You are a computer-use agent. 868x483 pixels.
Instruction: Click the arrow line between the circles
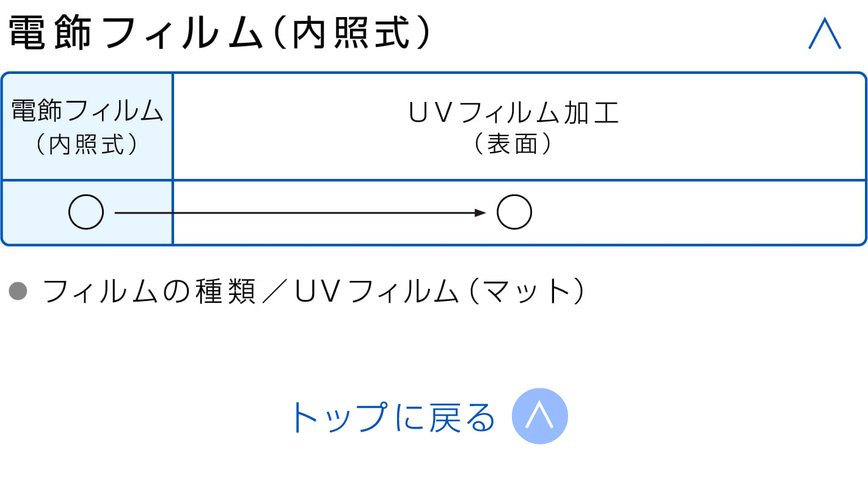point(300,212)
